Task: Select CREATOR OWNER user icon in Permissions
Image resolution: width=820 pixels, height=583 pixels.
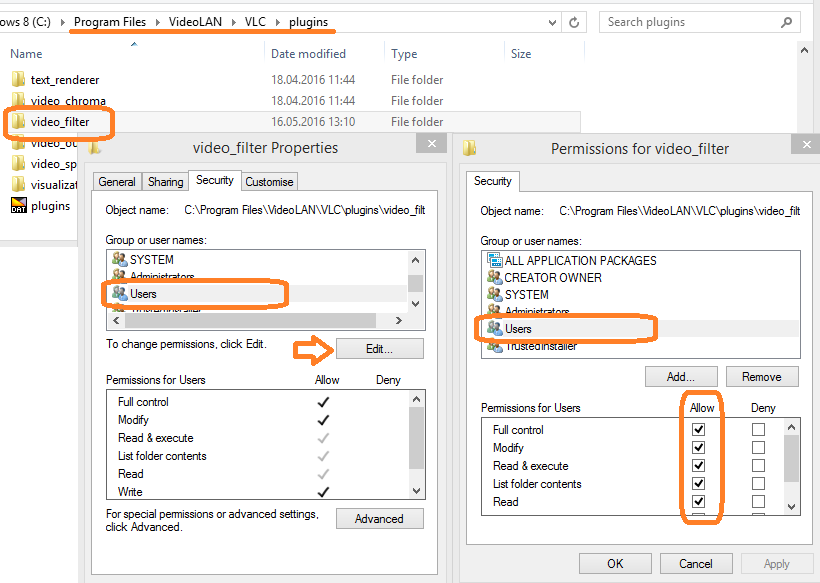Action: 493,278
